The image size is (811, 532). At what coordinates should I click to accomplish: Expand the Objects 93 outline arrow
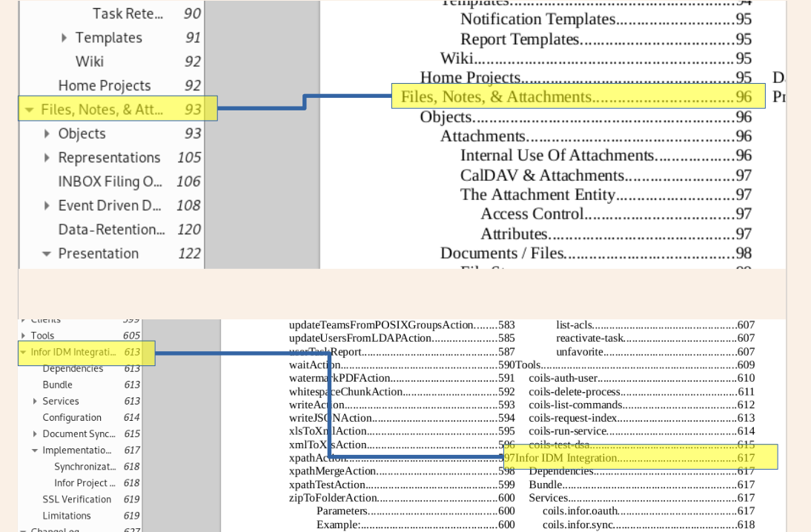(x=47, y=134)
